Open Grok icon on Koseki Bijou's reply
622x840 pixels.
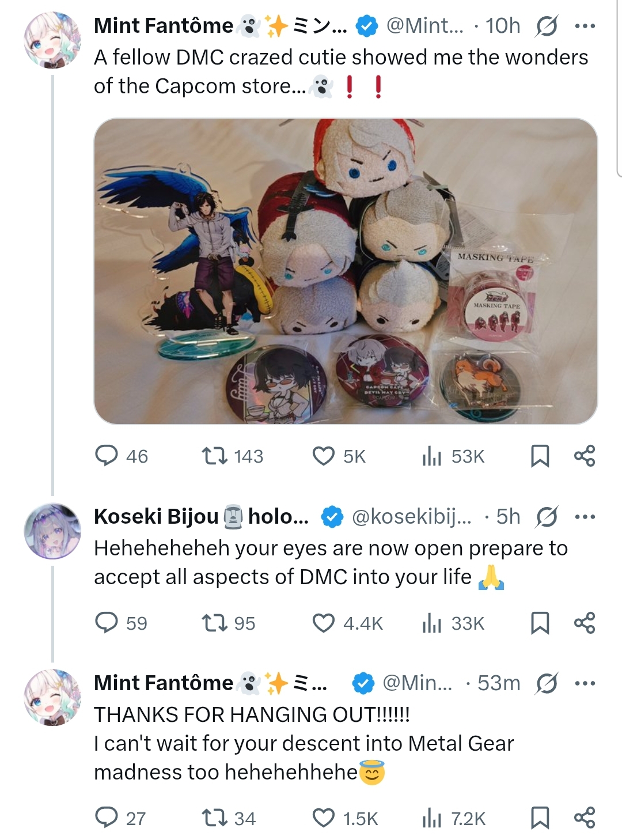coord(546,517)
